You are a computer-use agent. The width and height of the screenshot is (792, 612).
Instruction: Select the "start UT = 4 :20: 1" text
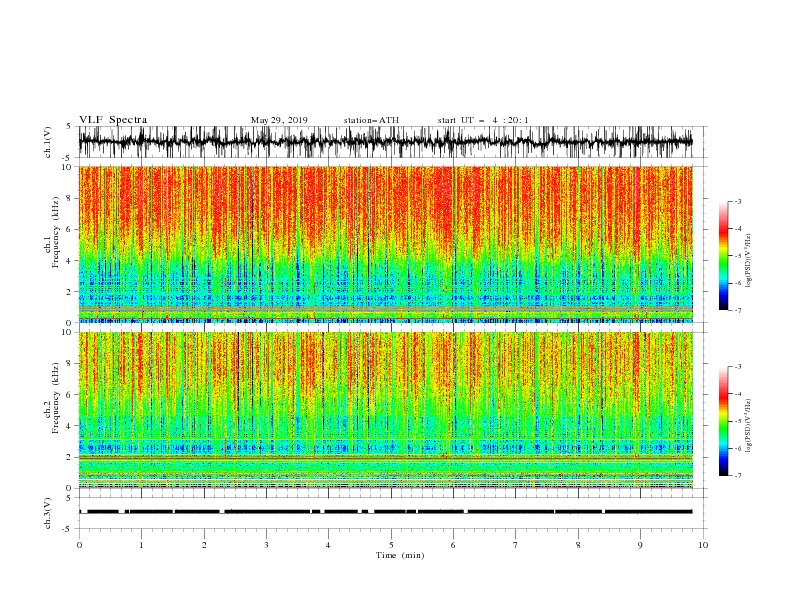pos(483,120)
